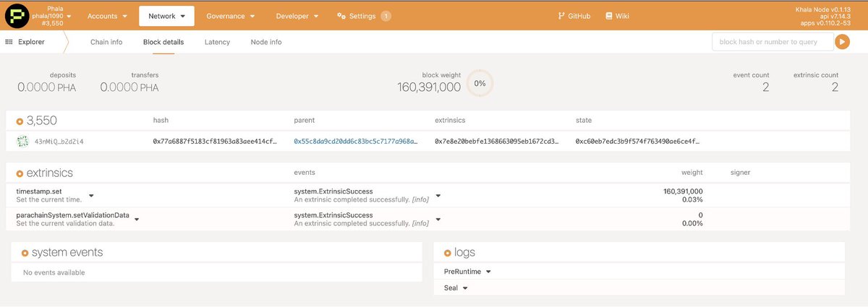
Task: Click the Settings gears icon
Action: coord(341,16)
